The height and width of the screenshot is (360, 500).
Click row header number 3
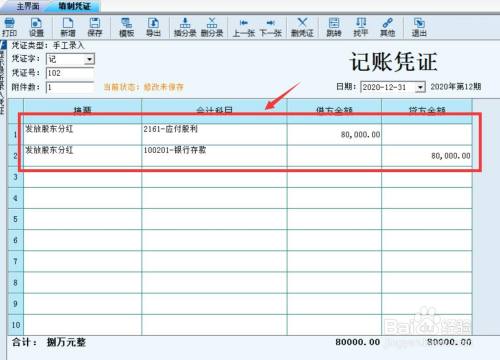point(15,177)
